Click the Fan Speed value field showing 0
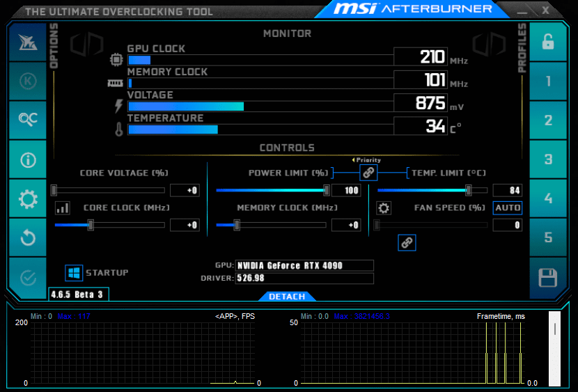Viewport: 578px width, 392px height. [x=508, y=225]
